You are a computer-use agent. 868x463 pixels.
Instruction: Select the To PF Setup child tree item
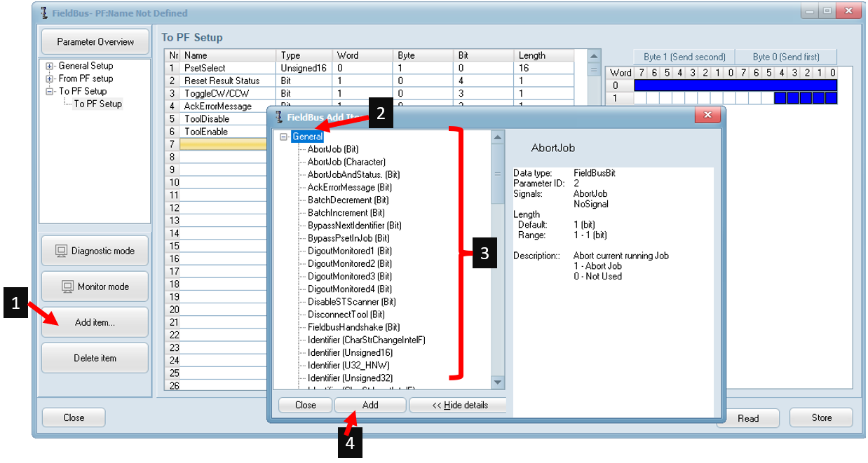[x=97, y=104]
